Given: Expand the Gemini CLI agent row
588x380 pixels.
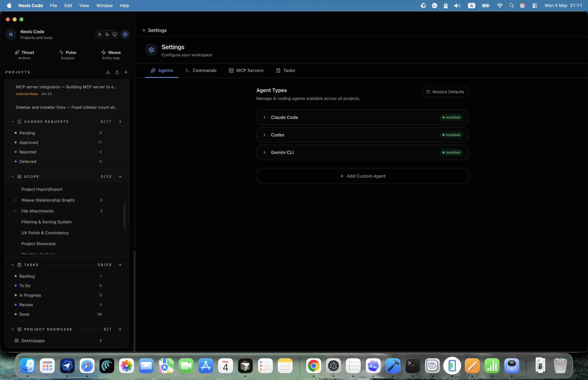Looking at the screenshot, I should click(265, 152).
